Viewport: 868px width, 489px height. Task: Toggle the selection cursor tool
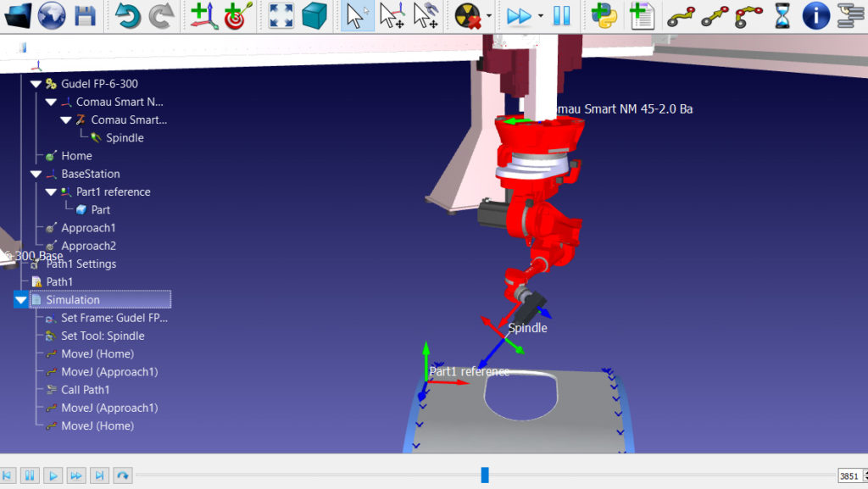tap(357, 14)
